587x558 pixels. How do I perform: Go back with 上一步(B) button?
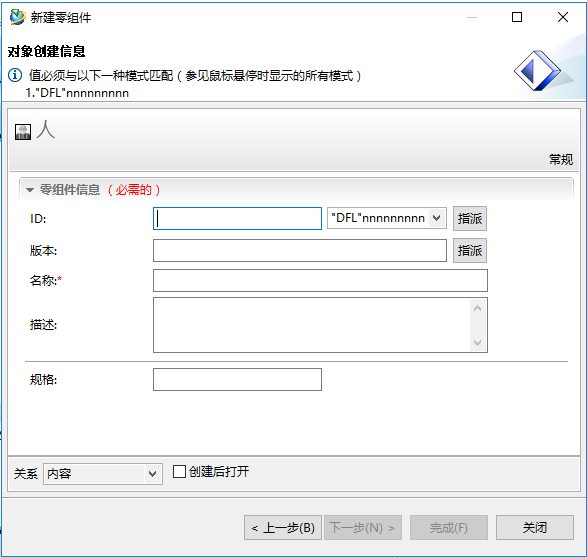point(283,528)
